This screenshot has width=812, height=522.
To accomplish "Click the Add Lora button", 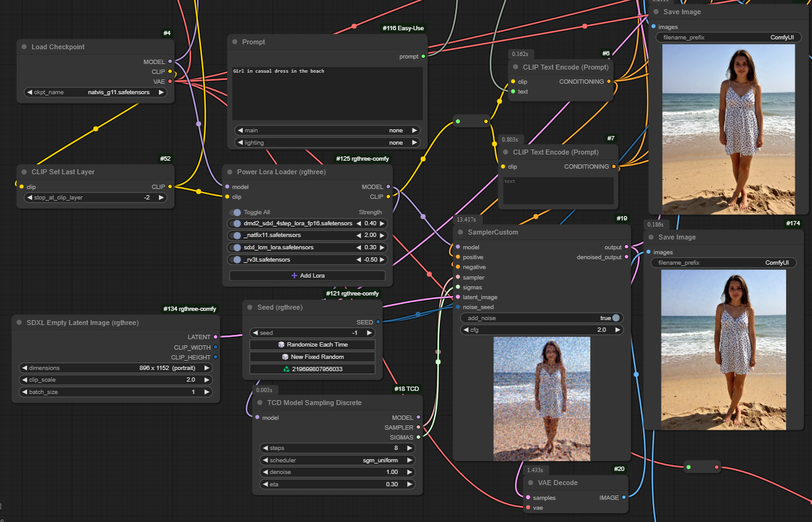I will point(307,276).
